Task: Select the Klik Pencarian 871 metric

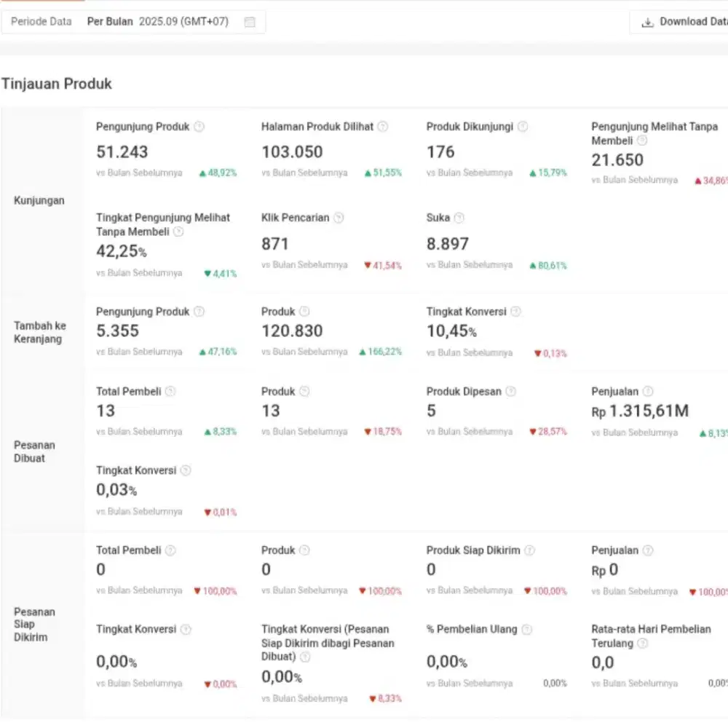Action: pos(275,244)
